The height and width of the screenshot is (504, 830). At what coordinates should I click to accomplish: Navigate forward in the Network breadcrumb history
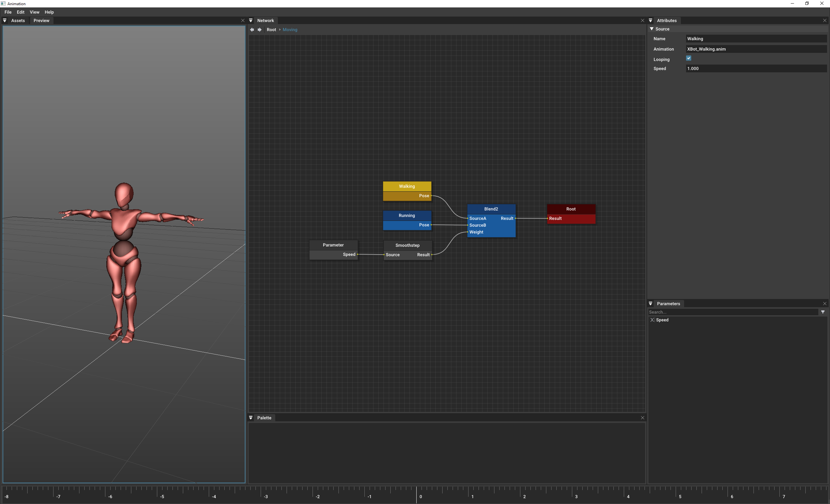point(260,30)
